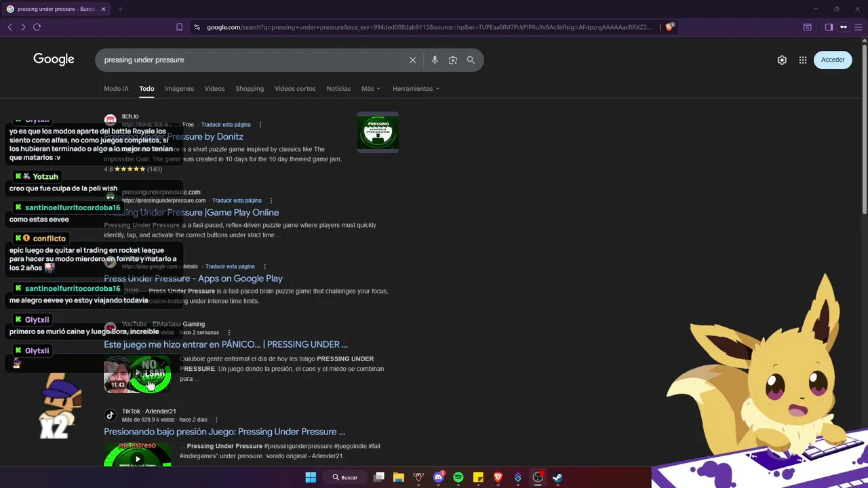Open Spotify from the taskbar
This screenshot has height=488, width=868.
click(458, 477)
